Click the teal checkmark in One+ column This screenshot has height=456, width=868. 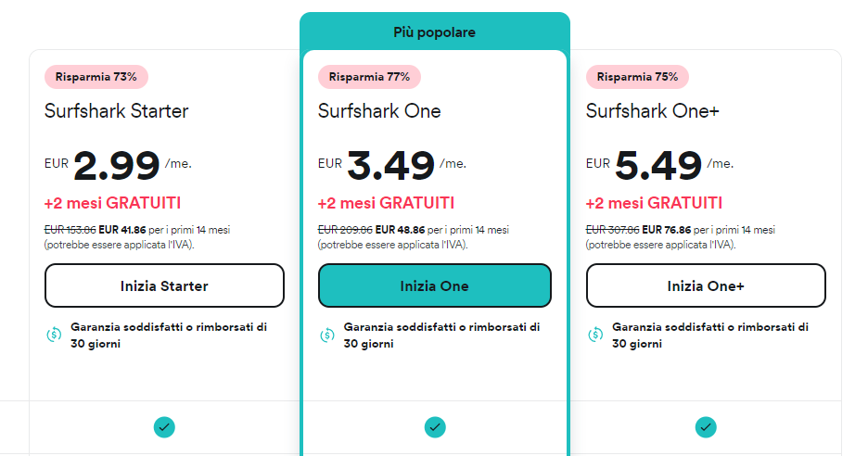coord(706,427)
